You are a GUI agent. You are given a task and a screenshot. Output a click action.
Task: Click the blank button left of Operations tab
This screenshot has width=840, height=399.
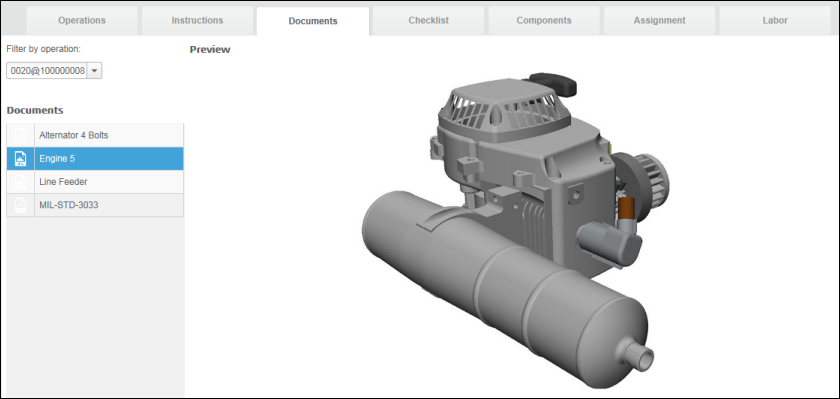[x=13, y=20]
